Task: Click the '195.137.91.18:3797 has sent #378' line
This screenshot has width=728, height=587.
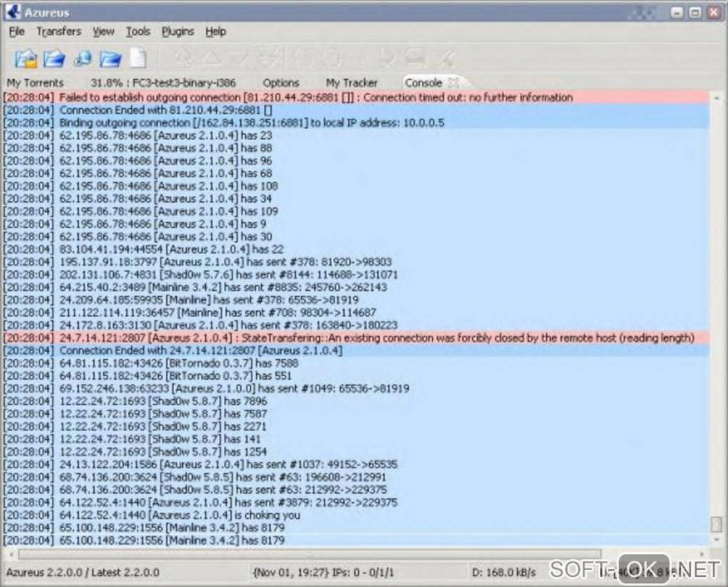Action: (356, 262)
